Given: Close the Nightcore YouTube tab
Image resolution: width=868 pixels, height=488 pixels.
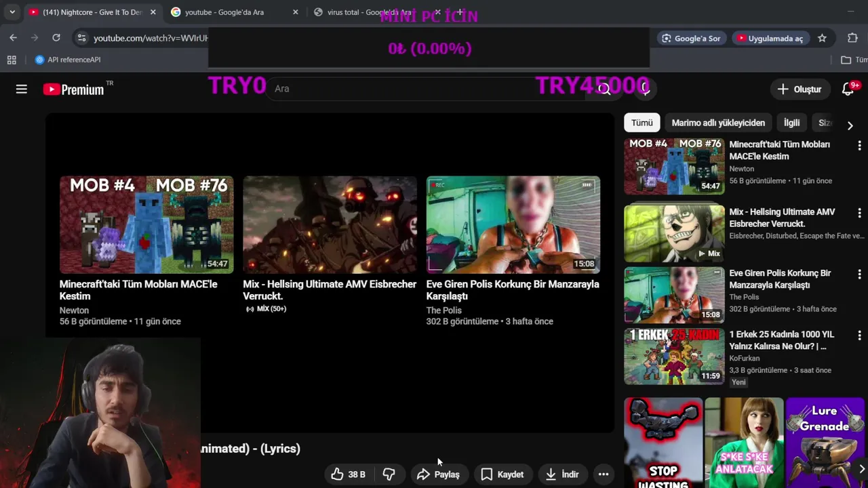Looking at the screenshot, I should 153,12.
